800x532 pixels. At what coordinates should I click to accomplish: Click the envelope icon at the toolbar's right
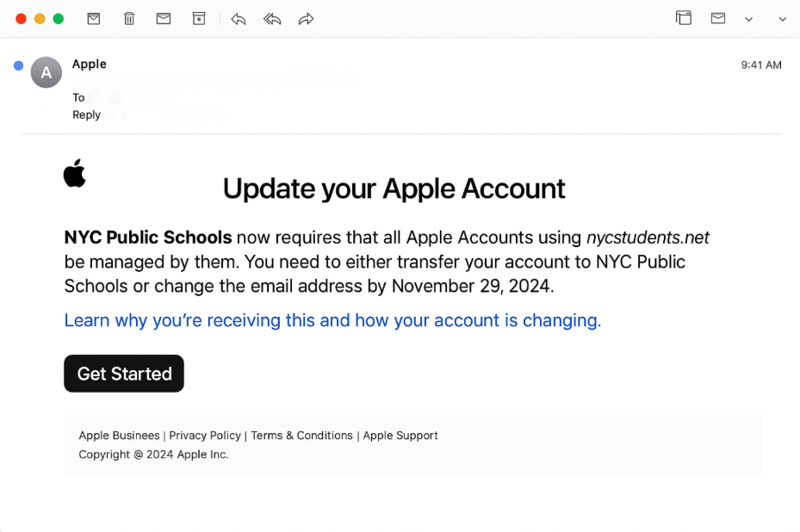[718, 18]
